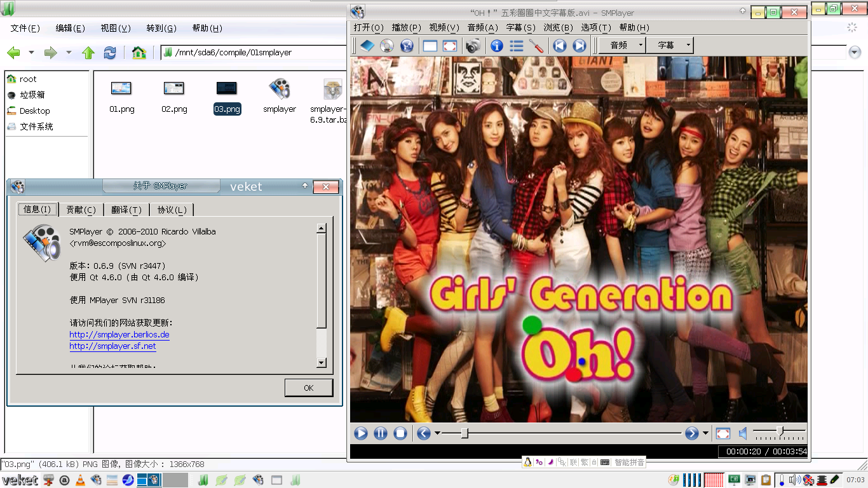Open the 字幕(S) menu in SMPlayer
Screen dimensions: 868x488
[x=521, y=27]
